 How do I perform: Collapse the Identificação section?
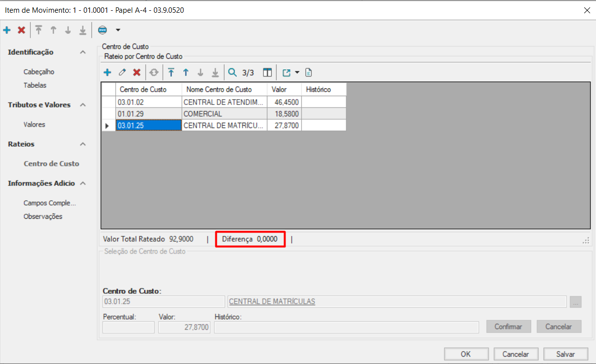coord(83,52)
